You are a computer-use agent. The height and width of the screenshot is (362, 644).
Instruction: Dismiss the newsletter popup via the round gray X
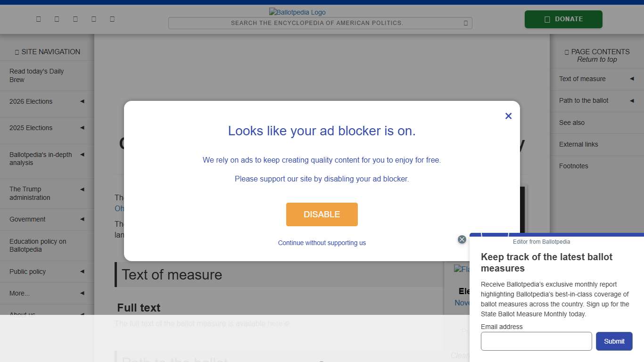coord(462,239)
